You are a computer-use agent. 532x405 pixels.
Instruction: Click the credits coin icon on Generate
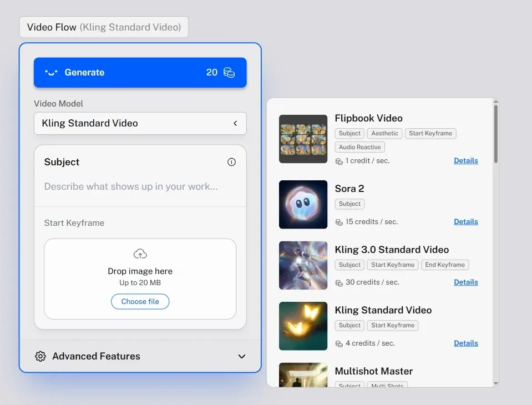pos(229,73)
